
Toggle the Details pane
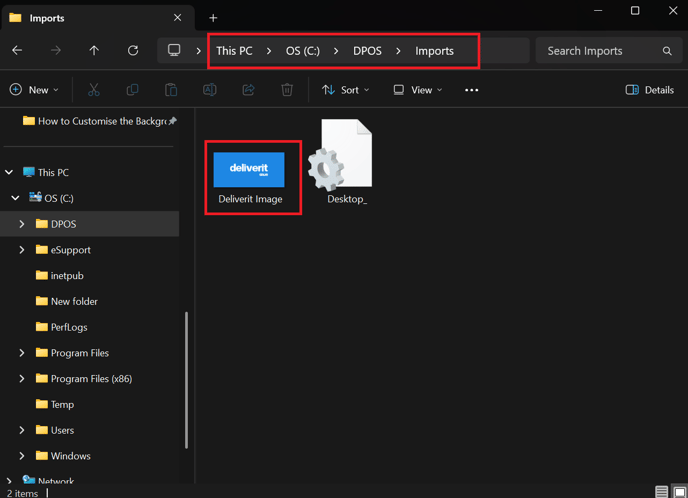click(x=650, y=90)
